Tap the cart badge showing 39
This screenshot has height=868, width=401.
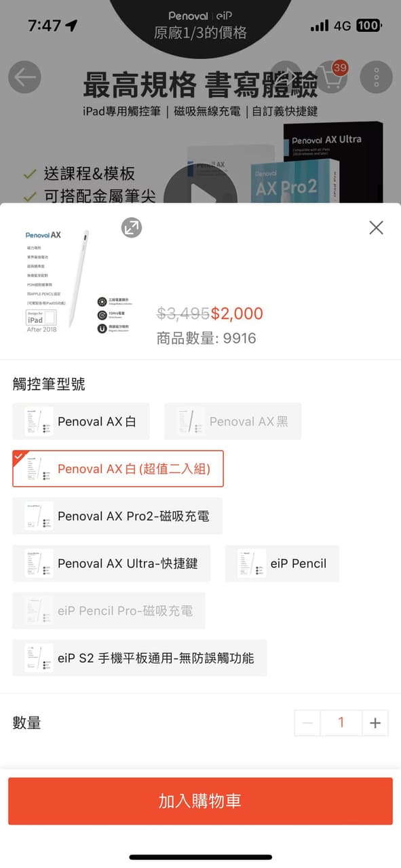coord(339,68)
